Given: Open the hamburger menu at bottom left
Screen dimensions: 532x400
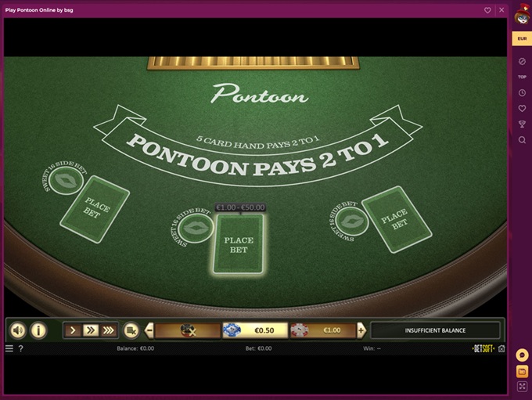Looking at the screenshot, I should pyautogui.click(x=9, y=348).
